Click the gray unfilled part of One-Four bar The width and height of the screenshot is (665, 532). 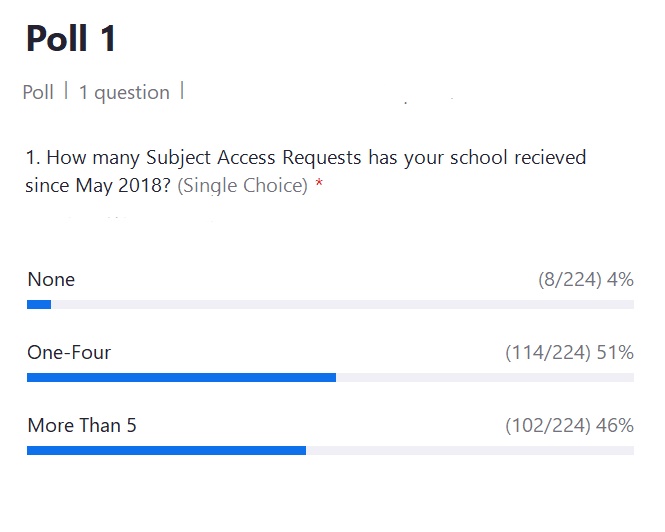(485, 377)
